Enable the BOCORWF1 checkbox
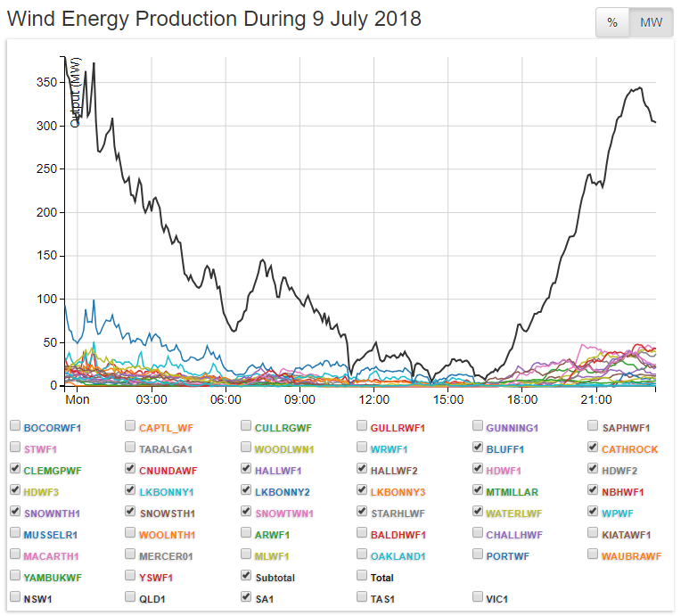Image resolution: width=681 pixels, height=616 pixels. pyautogui.click(x=15, y=427)
